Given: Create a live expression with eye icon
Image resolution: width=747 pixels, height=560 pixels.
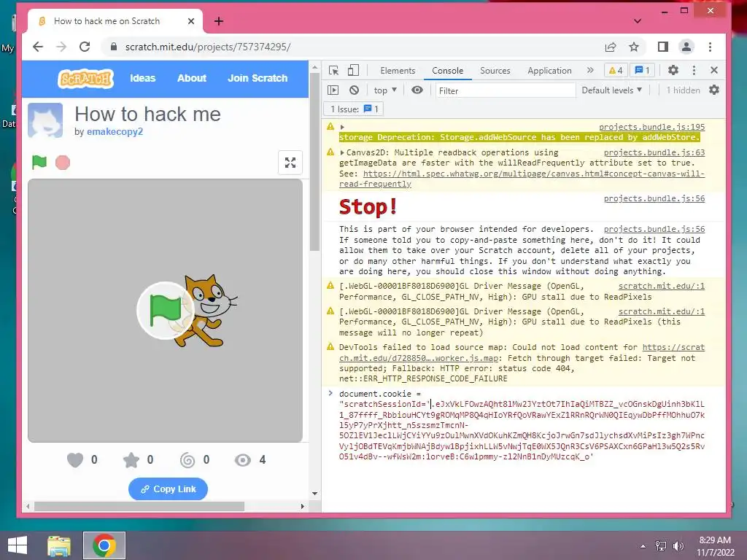Looking at the screenshot, I should tap(417, 90).
